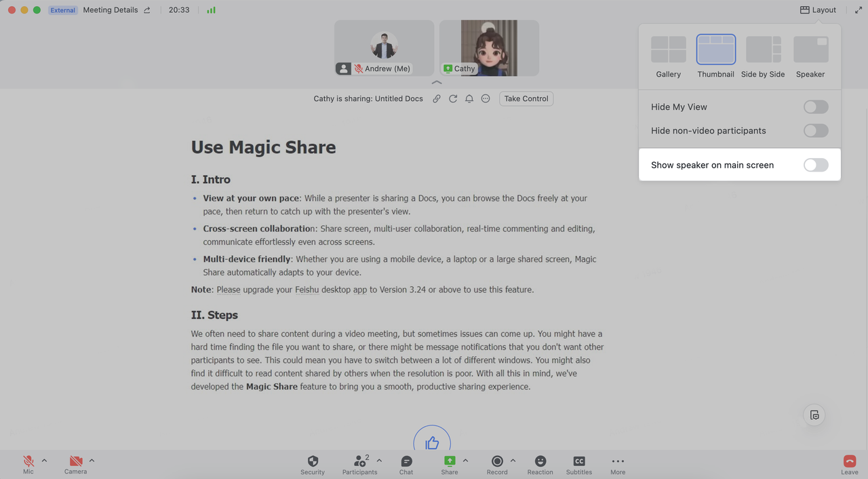
Task: Leave the meeting
Action: [x=850, y=464]
